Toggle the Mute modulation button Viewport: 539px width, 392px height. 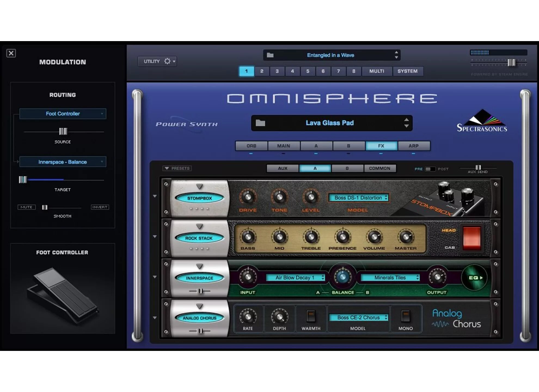click(26, 207)
